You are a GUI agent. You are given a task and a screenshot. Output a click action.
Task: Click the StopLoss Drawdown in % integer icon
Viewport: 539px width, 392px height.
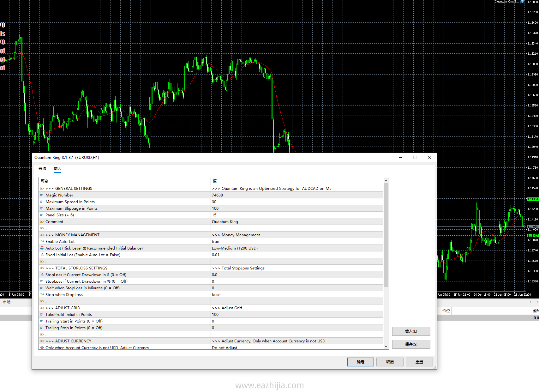[42, 281]
